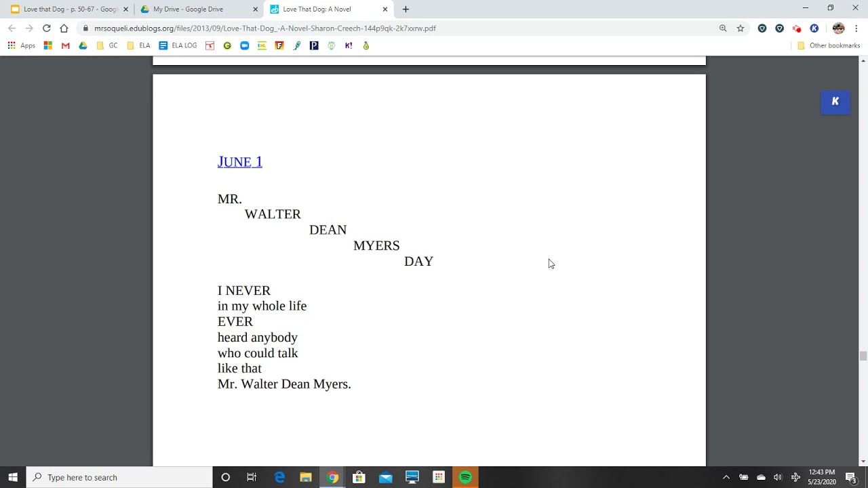Open File Explorer from the taskbar
Image resolution: width=868 pixels, height=488 pixels.
point(306,477)
